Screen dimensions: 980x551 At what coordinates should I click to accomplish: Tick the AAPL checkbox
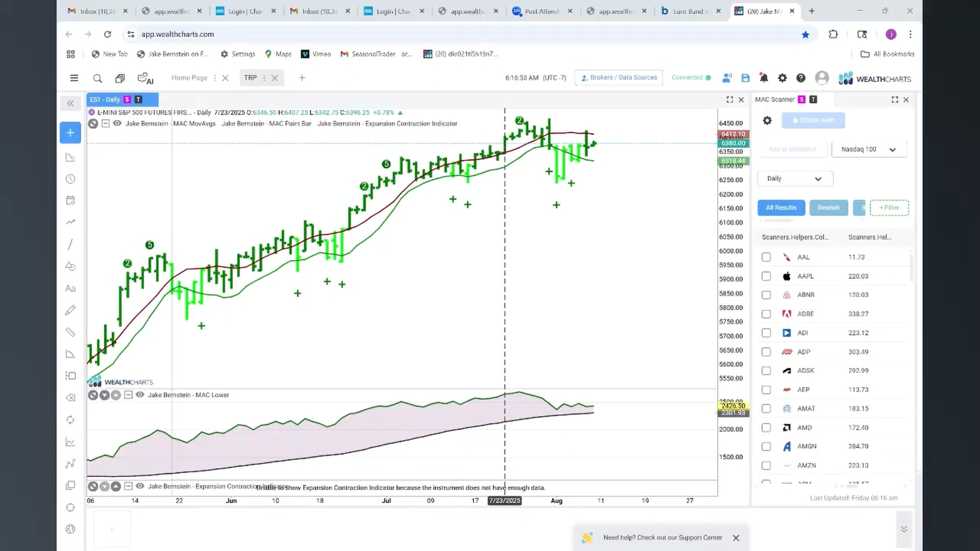coord(766,276)
